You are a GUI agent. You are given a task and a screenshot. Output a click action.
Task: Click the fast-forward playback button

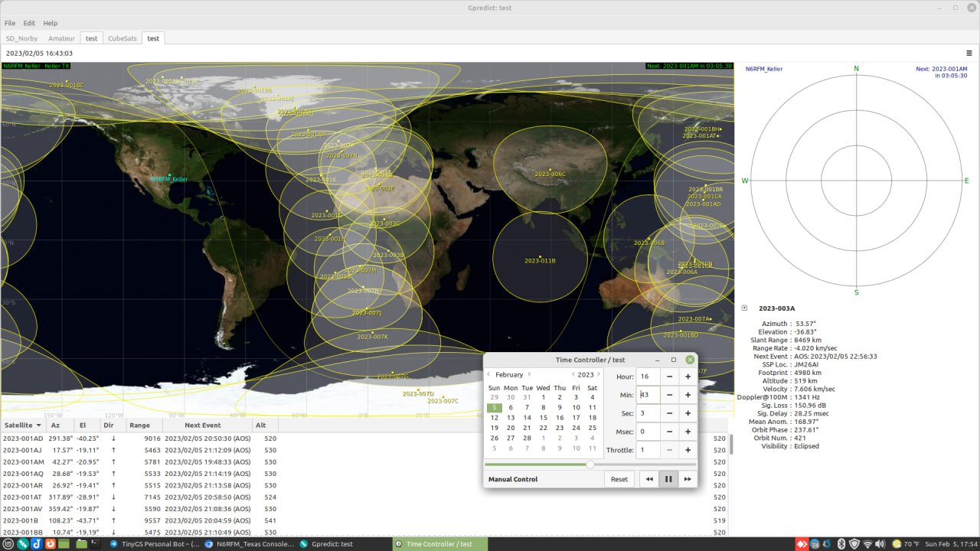(x=688, y=479)
